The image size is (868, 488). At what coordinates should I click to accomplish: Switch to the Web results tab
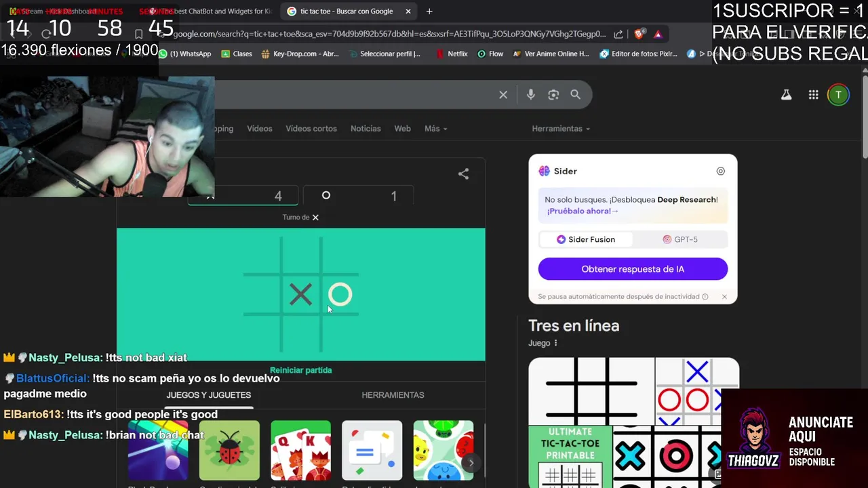coord(403,129)
